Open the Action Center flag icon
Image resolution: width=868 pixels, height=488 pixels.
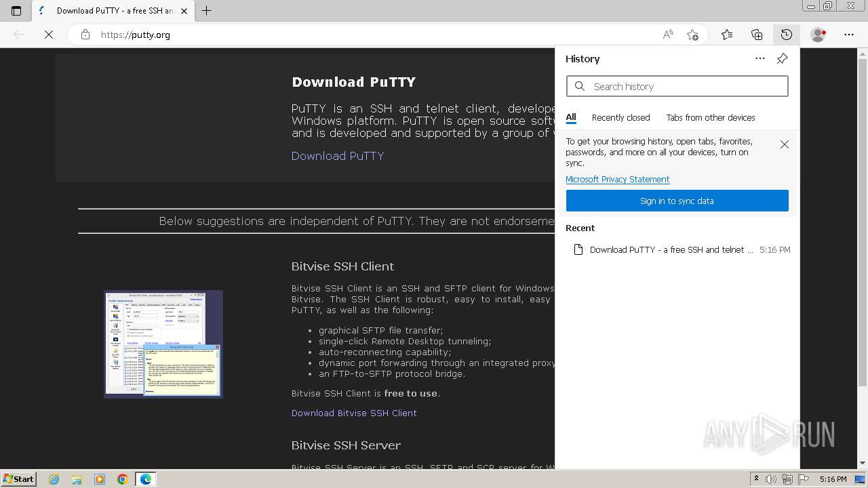(x=803, y=479)
